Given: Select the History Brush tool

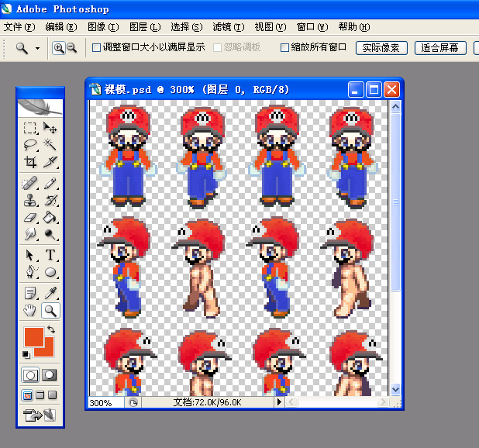Looking at the screenshot, I should [50, 201].
